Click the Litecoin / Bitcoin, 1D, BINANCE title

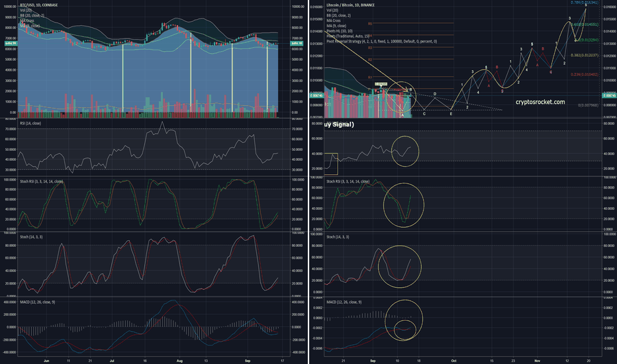click(x=351, y=5)
